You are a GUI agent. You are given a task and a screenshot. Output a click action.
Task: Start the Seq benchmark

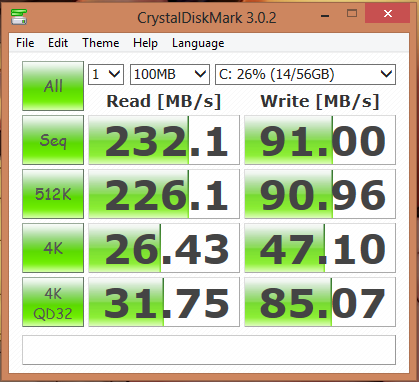(x=53, y=140)
